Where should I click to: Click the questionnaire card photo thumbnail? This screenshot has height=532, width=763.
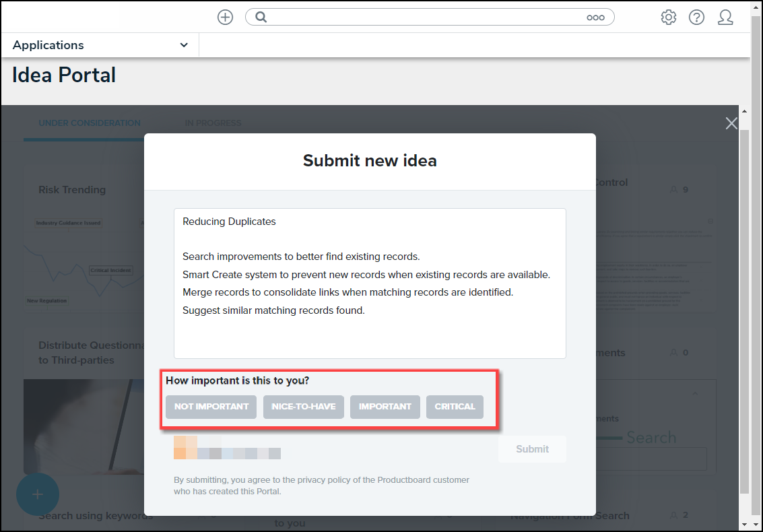(84, 427)
